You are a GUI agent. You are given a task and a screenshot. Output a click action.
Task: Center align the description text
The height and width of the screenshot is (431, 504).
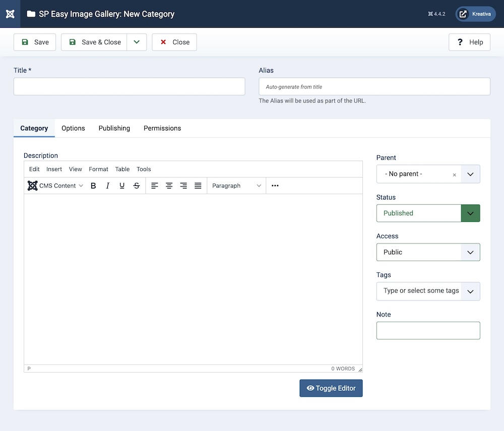(x=169, y=186)
